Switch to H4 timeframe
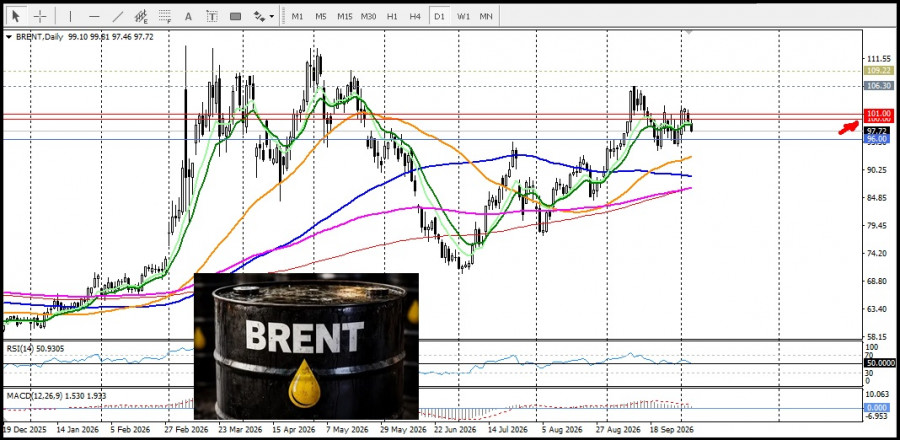 click(415, 17)
